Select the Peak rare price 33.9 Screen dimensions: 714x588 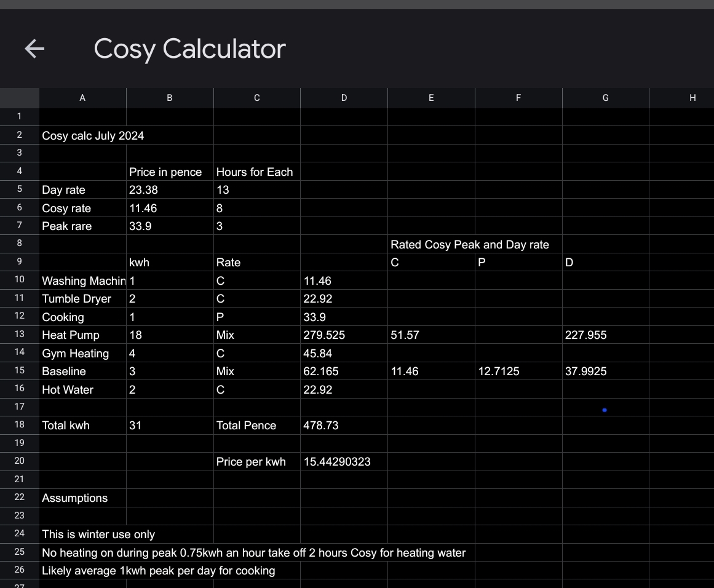pyautogui.click(x=170, y=226)
